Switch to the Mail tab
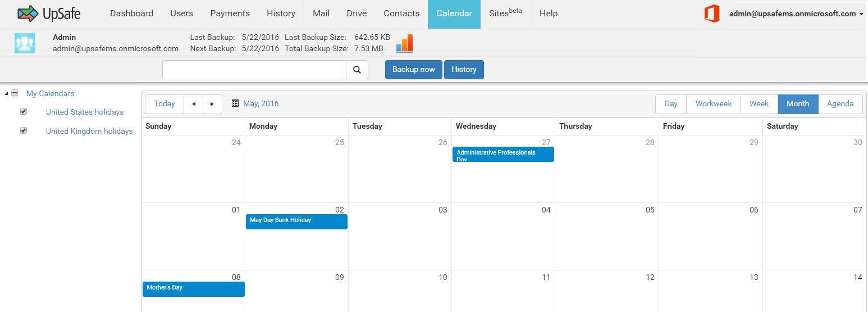Screen dimensions: 868x312 tap(321, 13)
